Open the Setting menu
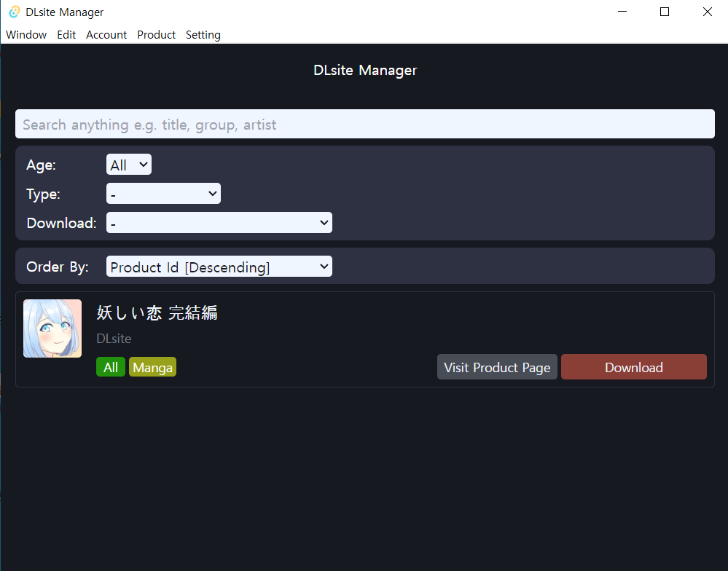728x571 pixels. [203, 34]
